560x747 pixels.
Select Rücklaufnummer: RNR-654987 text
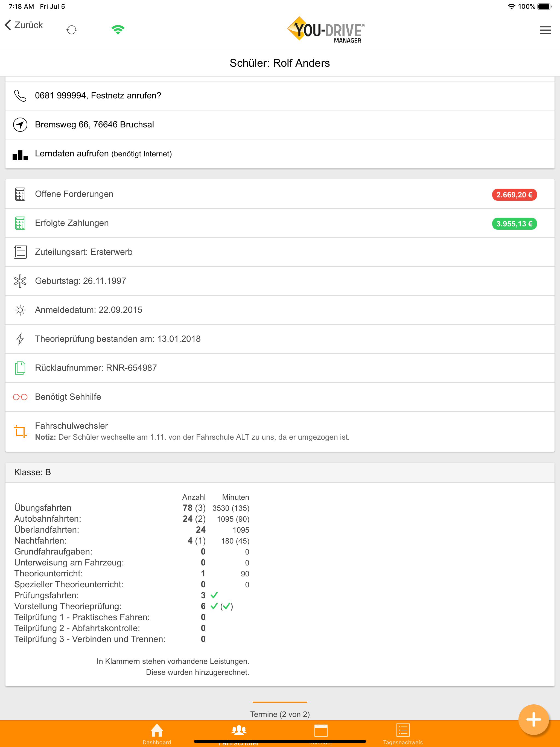(96, 368)
